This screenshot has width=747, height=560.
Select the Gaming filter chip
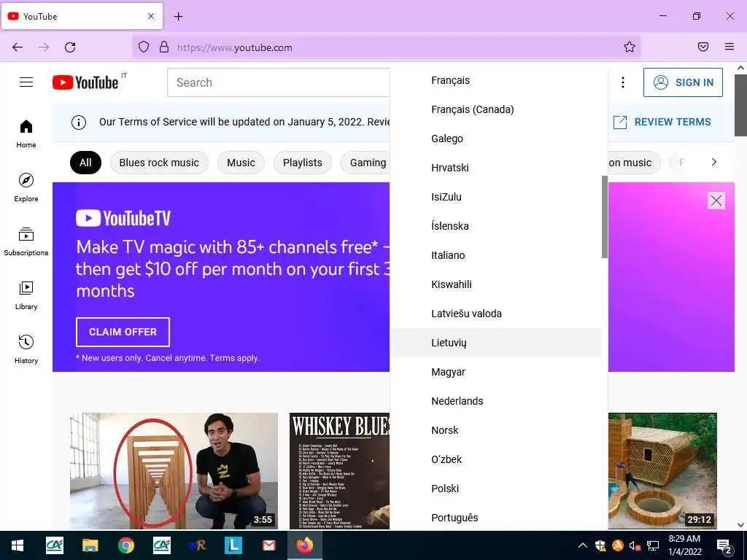pos(366,163)
